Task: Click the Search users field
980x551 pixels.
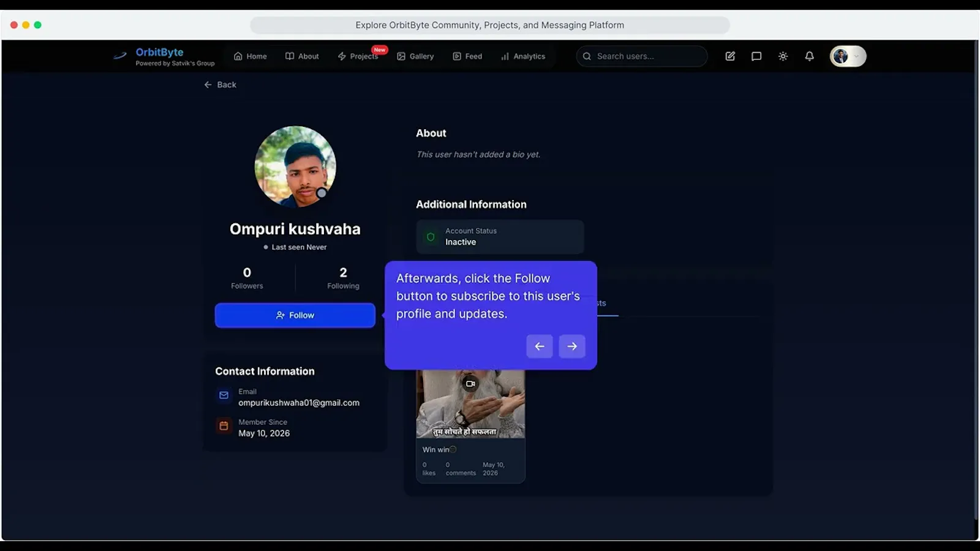Action: tap(641, 56)
